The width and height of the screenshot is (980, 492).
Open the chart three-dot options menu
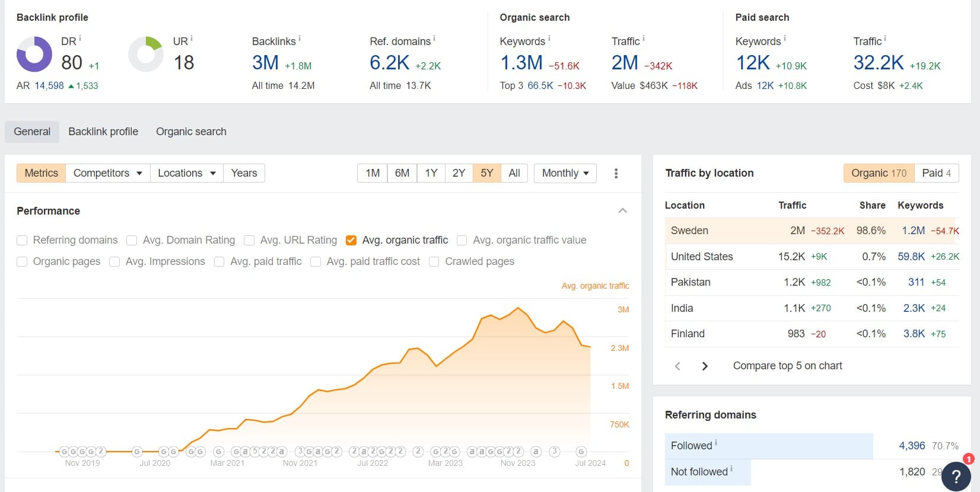pos(616,173)
